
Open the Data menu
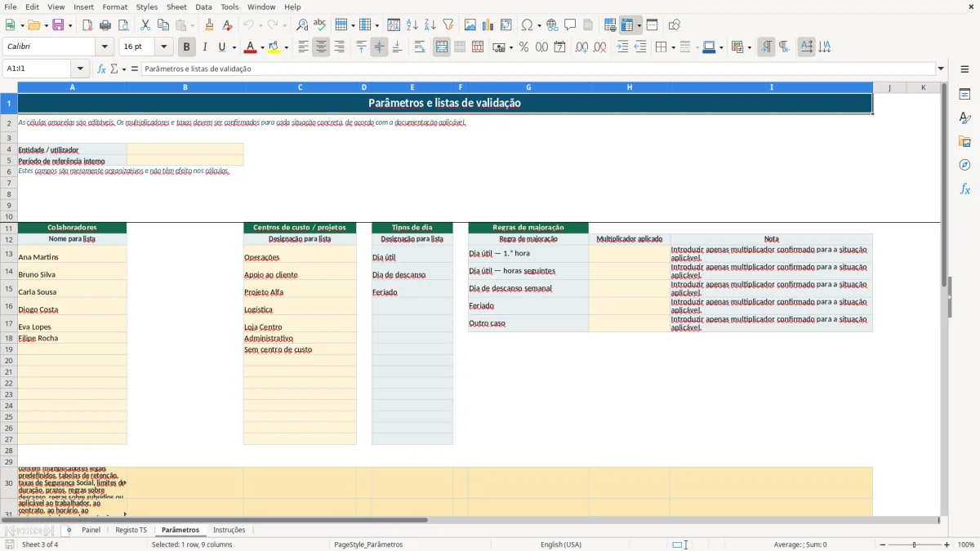click(203, 7)
